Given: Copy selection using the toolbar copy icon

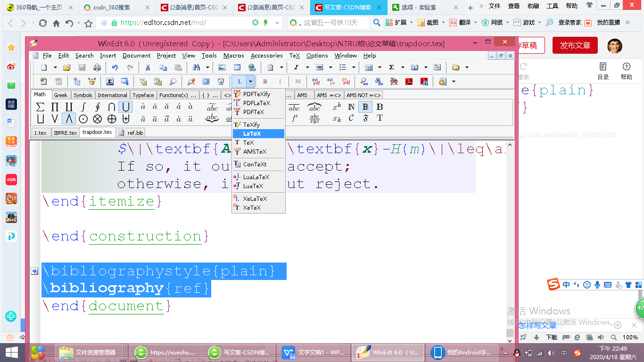Looking at the screenshot, I should [x=163, y=67].
